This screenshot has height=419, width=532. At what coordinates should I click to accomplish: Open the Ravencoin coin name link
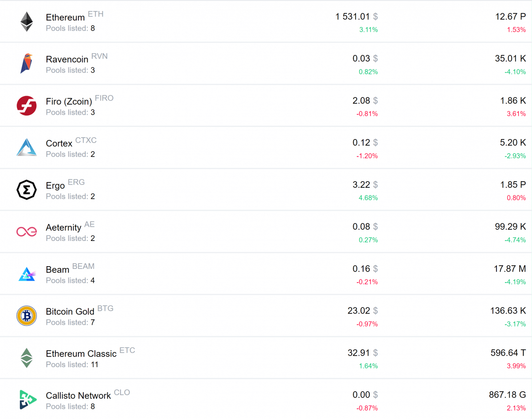pyautogui.click(x=67, y=60)
